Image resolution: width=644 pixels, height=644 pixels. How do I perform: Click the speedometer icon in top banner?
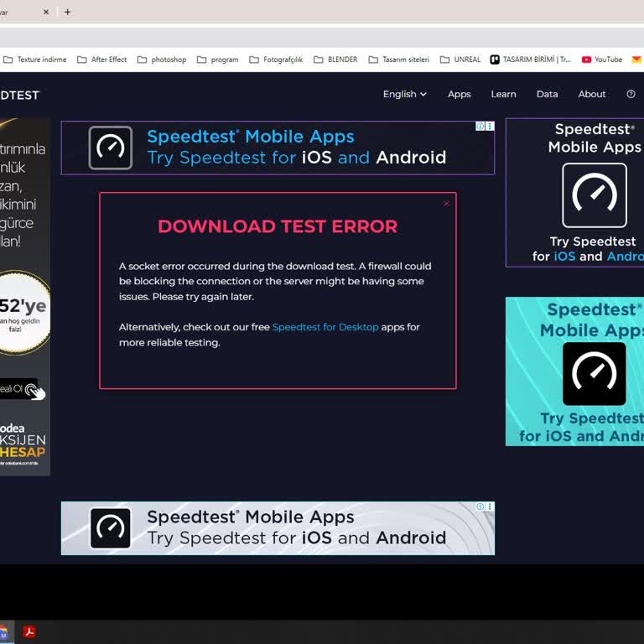[x=111, y=148]
